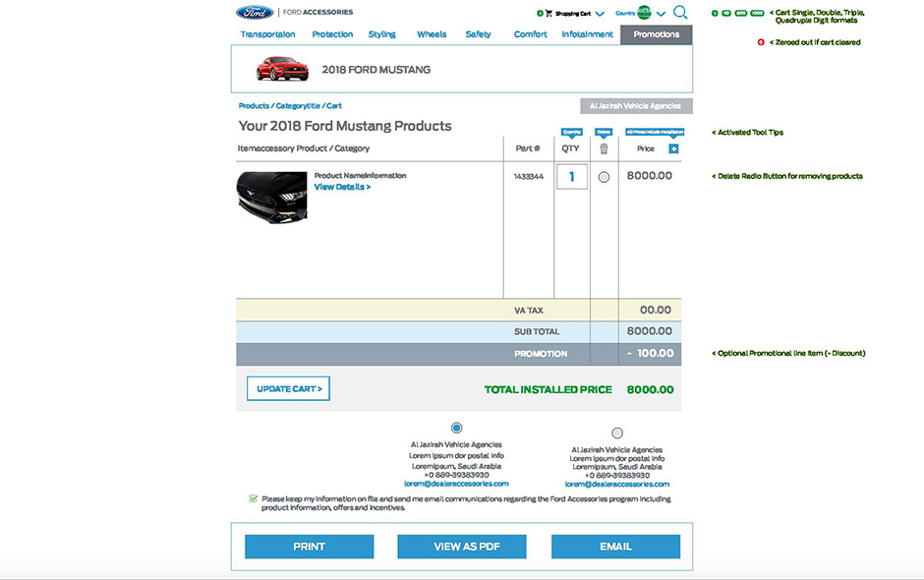Click the VA TAX value 00.00
Screen dimensions: 924x580
click(656, 310)
